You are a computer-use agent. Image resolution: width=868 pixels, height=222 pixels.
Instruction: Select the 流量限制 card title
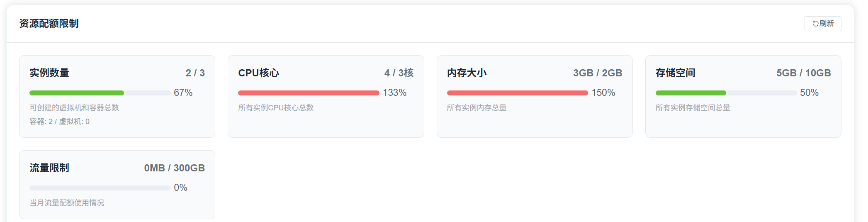49,168
